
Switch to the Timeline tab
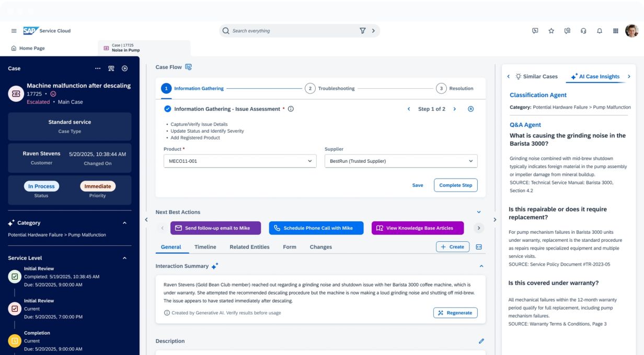pyautogui.click(x=205, y=247)
